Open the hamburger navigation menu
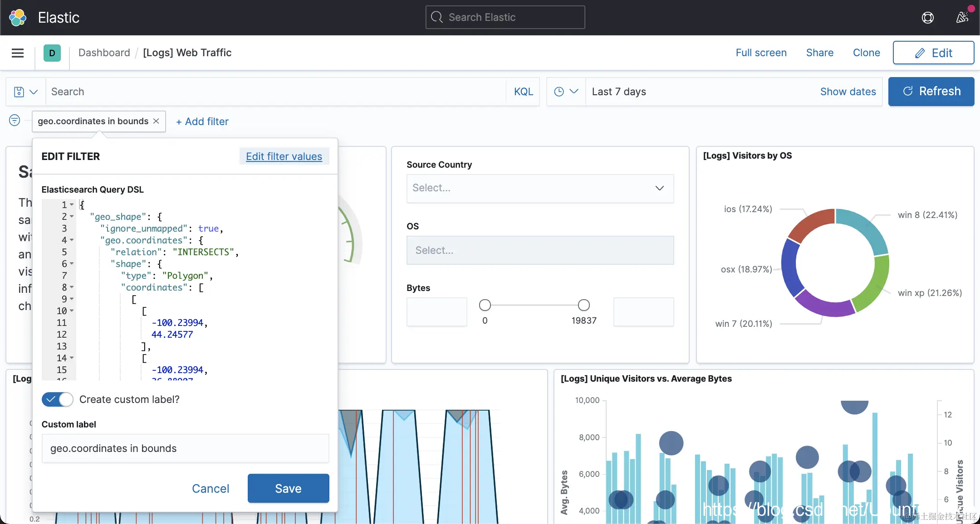 (x=18, y=53)
